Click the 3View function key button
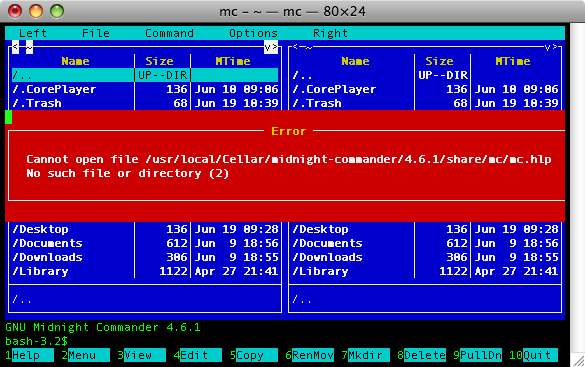This screenshot has width=585, height=367. (x=141, y=355)
